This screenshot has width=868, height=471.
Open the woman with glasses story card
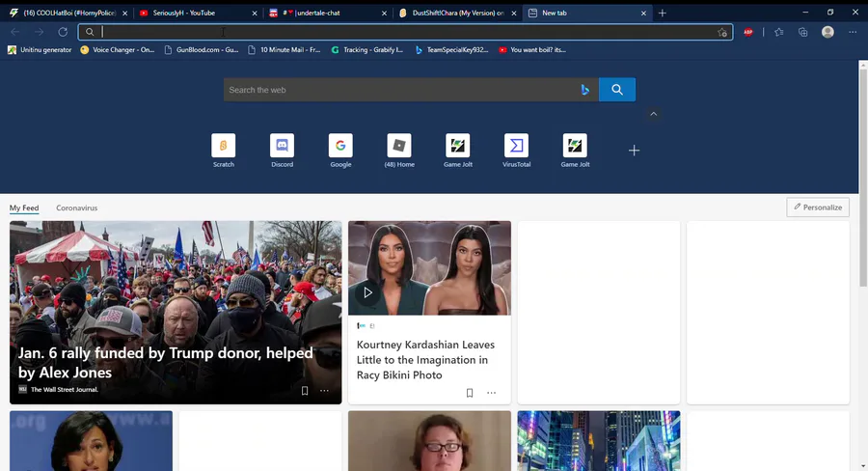pos(429,440)
